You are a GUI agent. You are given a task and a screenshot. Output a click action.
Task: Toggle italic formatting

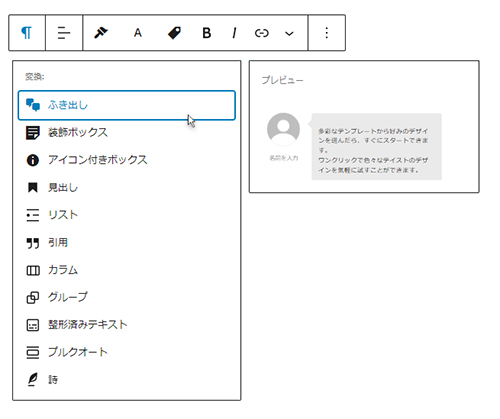click(234, 33)
